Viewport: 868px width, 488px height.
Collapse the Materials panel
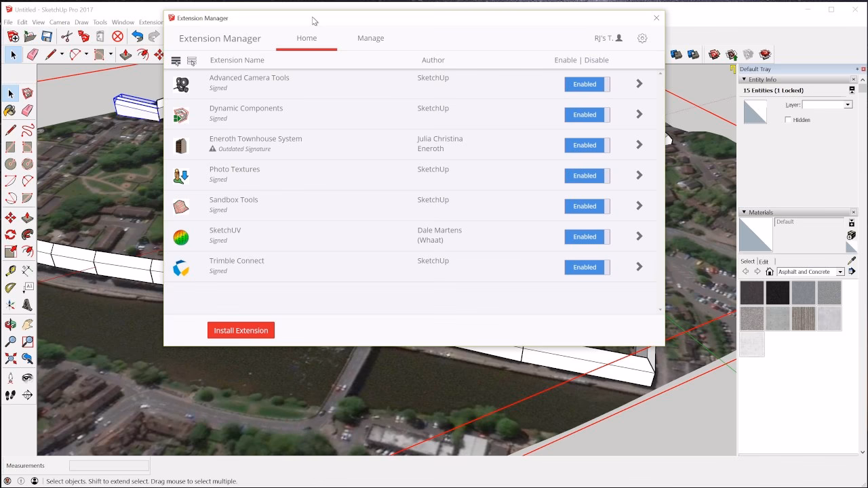tap(744, 212)
